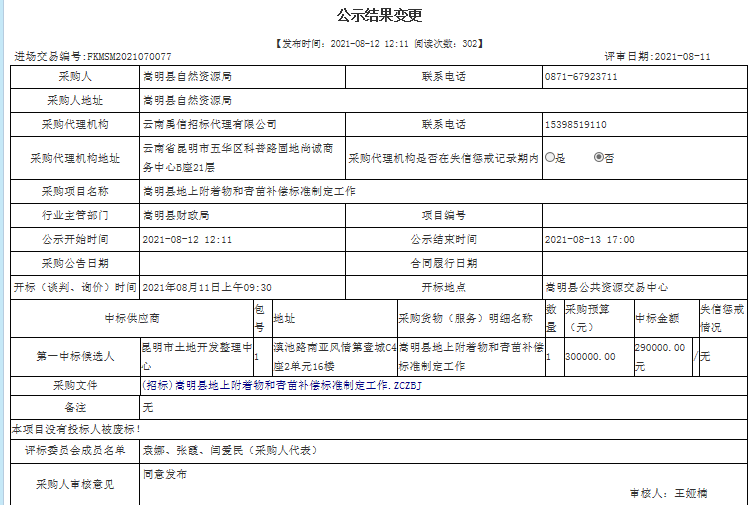Select the 是 radio button
The width and height of the screenshot is (748, 505).
point(550,157)
